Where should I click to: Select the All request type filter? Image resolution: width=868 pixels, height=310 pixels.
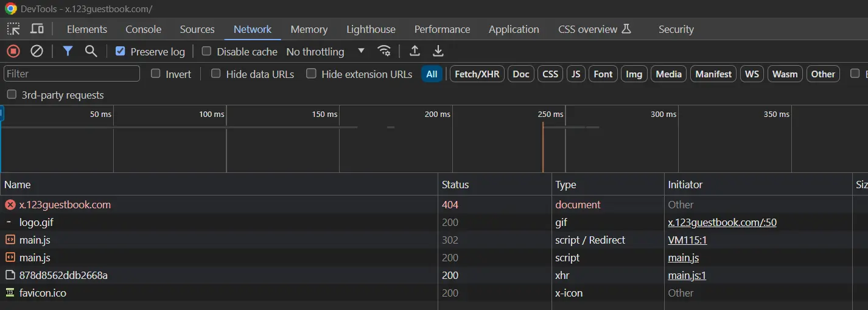tap(432, 74)
